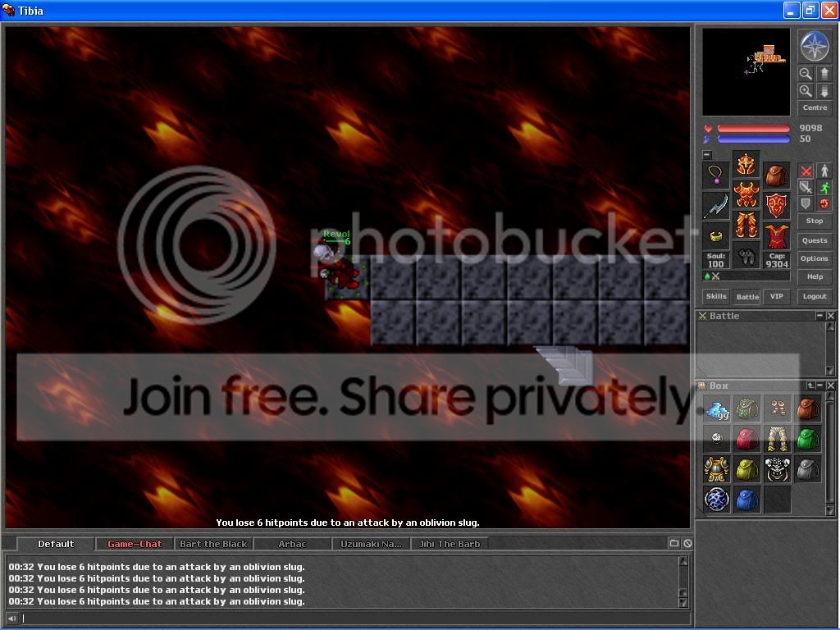Zoom in the minimap
The image size is (840, 630).
pyautogui.click(x=806, y=91)
